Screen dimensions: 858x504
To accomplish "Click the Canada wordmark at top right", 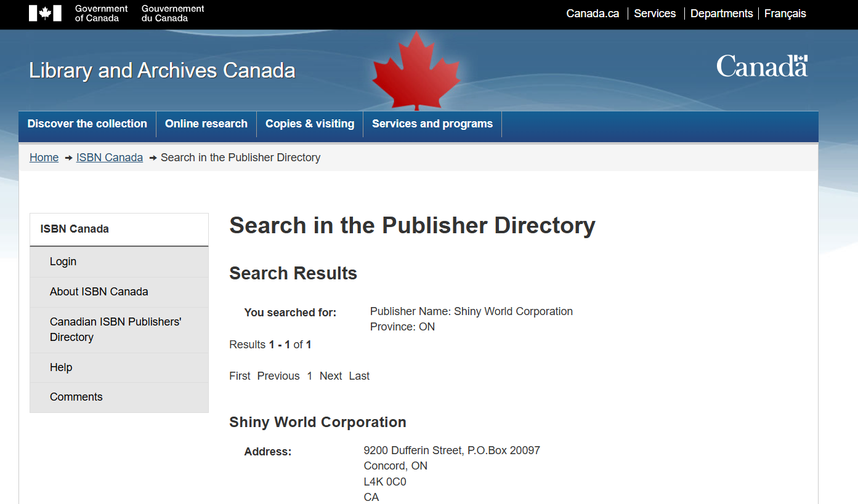I will click(x=761, y=66).
